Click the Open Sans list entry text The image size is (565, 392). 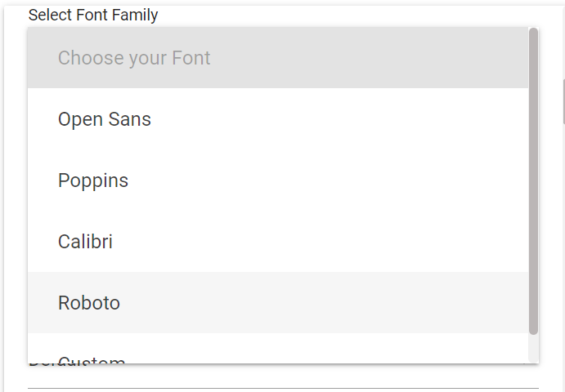(x=105, y=119)
